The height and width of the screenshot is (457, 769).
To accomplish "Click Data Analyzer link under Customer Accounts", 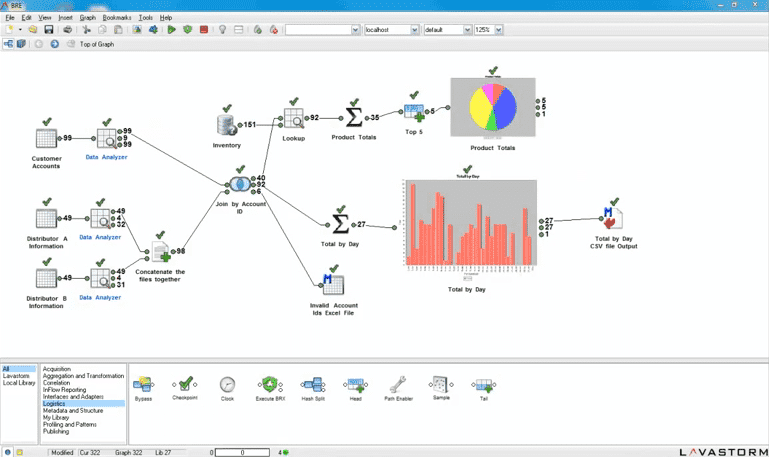I will (x=106, y=157).
